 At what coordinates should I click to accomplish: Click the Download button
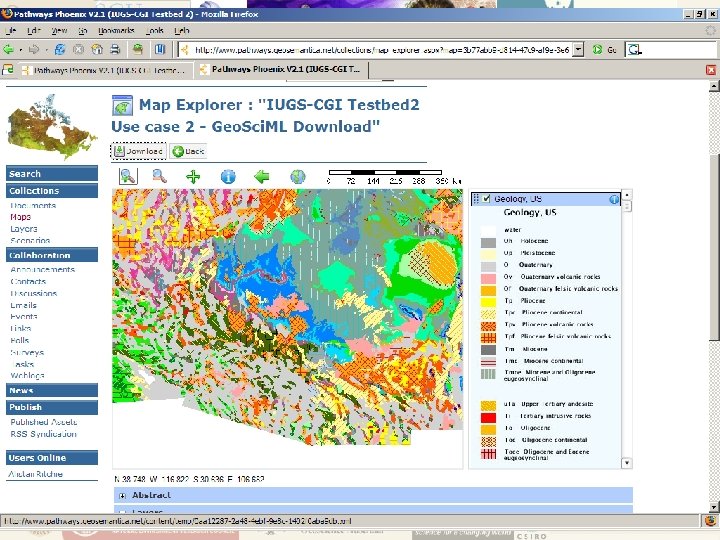(138, 151)
